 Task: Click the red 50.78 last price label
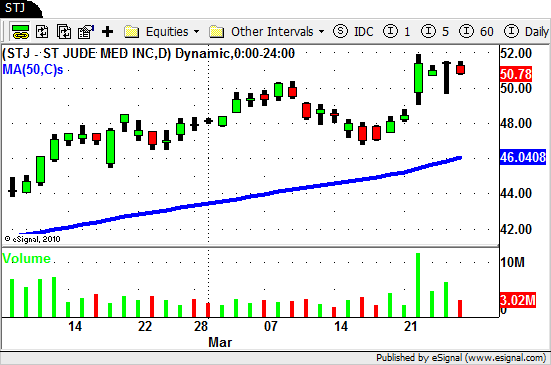point(516,74)
